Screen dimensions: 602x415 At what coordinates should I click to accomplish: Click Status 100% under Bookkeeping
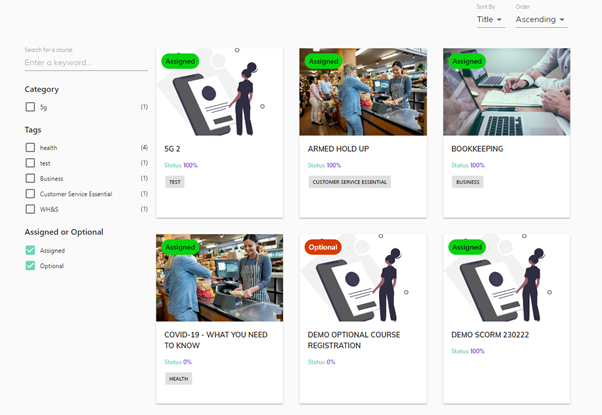468,165
